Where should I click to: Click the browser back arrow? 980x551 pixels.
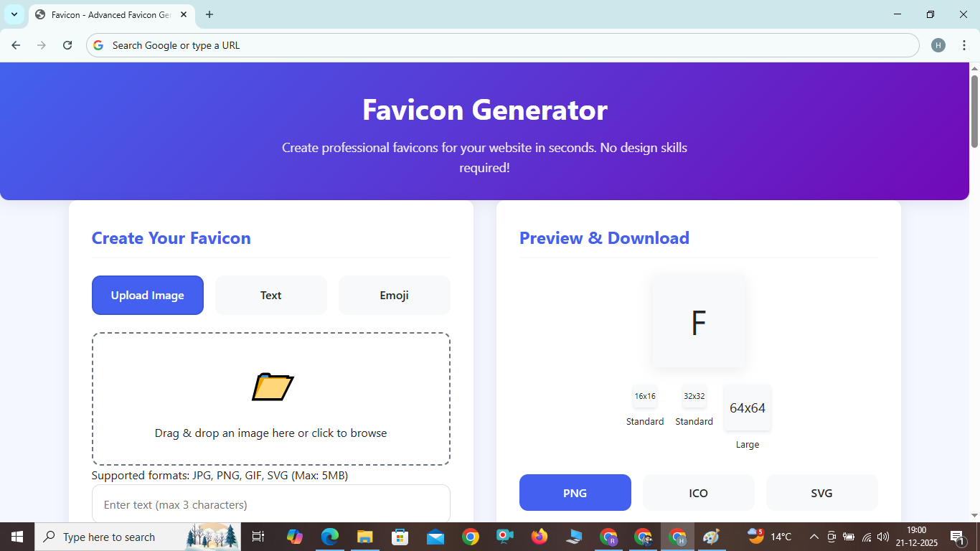(15, 44)
